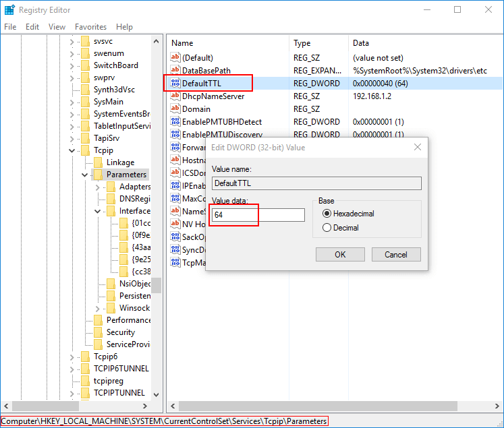This screenshot has width=504, height=428.
Task: Sort values by the Data column header
Action: pos(425,43)
